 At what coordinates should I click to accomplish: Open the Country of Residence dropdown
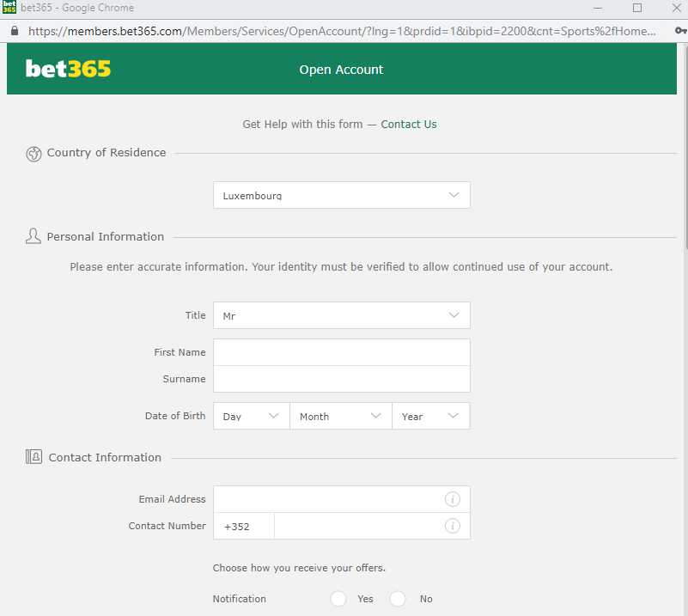pyautogui.click(x=341, y=195)
